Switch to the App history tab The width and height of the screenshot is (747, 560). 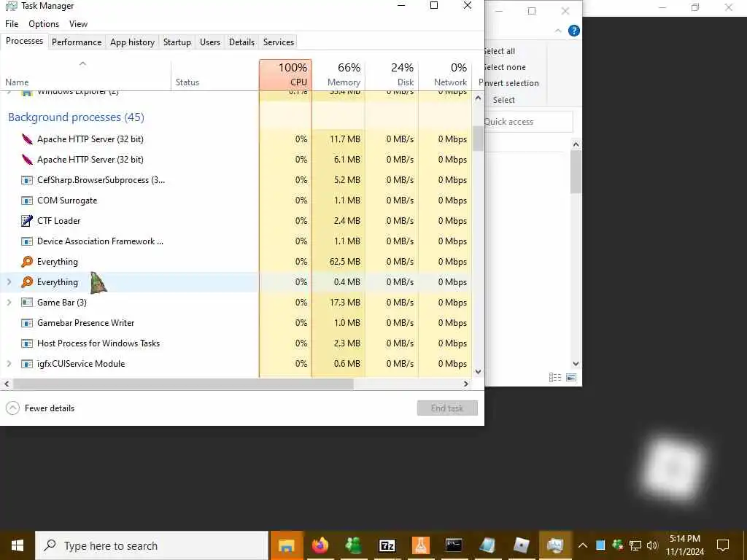click(x=133, y=42)
